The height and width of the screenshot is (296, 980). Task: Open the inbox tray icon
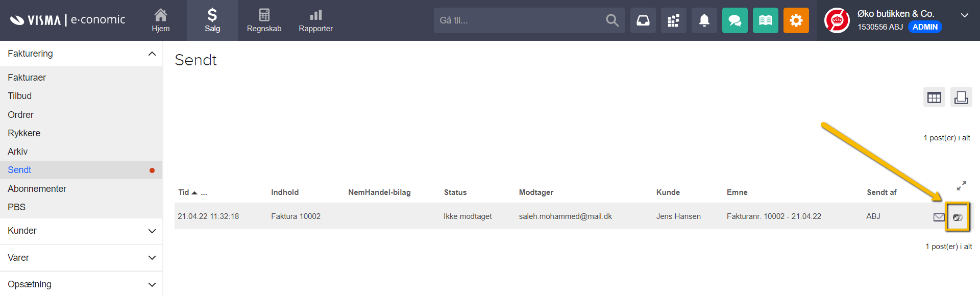[x=643, y=20]
